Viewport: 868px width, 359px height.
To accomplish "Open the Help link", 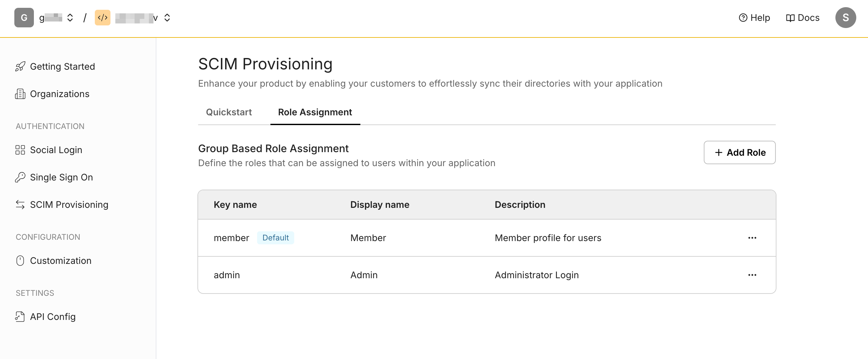I will coord(754,18).
